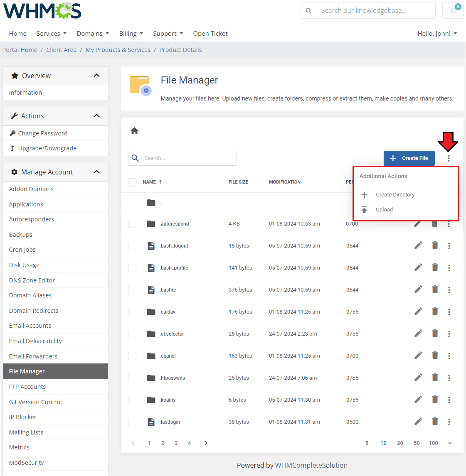
Task: Show 50 entries per page
Action: tap(417, 443)
